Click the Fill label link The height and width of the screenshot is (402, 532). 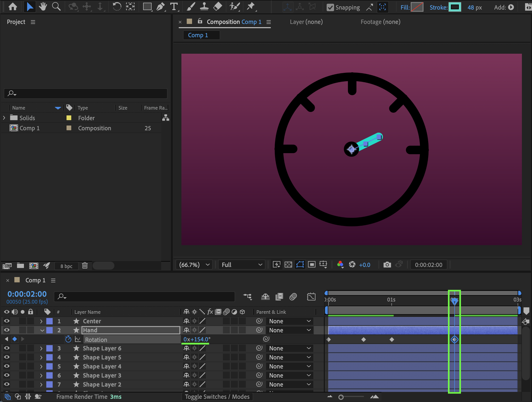[x=405, y=7]
